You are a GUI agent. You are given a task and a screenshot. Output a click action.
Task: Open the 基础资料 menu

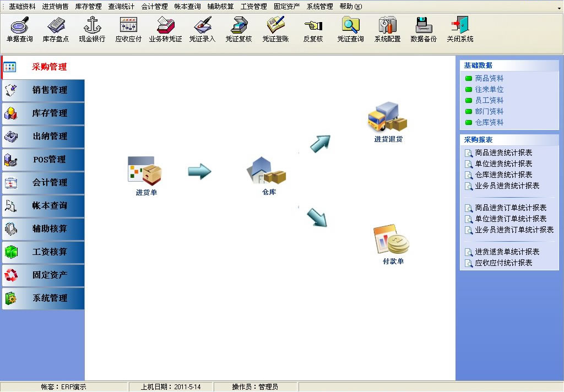pos(22,7)
